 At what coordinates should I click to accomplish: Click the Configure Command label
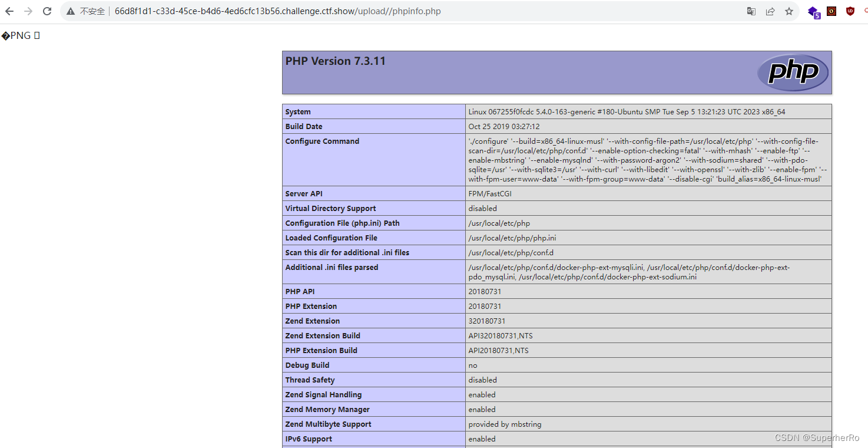[322, 141]
